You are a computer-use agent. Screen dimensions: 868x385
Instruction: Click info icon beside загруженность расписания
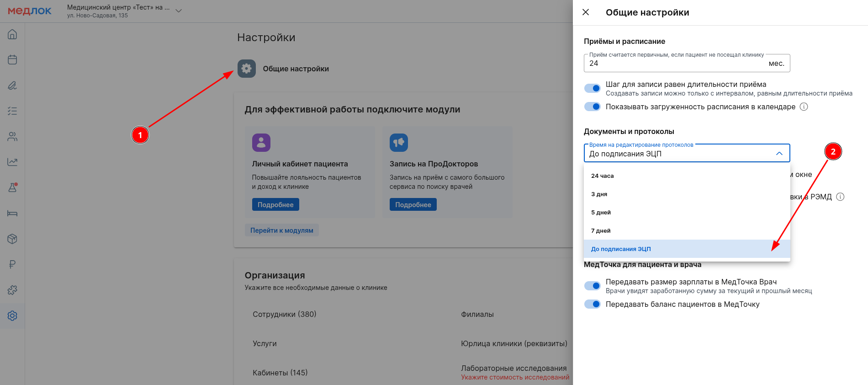[x=804, y=107]
